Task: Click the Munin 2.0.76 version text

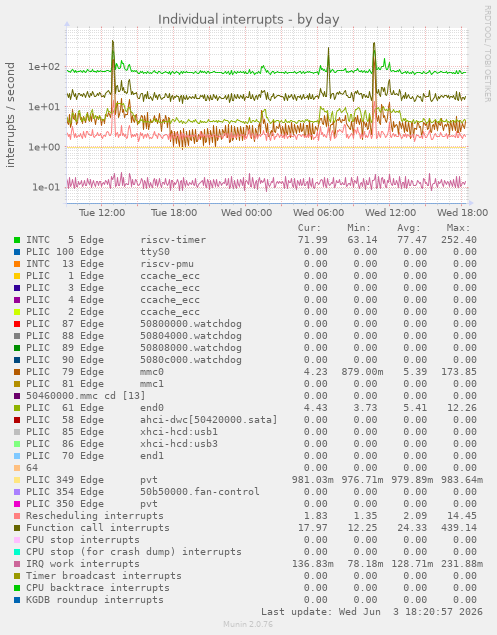Action: pos(248,624)
